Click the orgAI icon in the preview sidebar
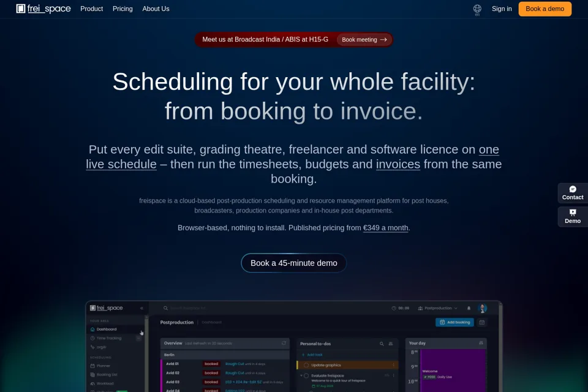Image resolution: width=588 pixels, height=392 pixels. point(92,347)
